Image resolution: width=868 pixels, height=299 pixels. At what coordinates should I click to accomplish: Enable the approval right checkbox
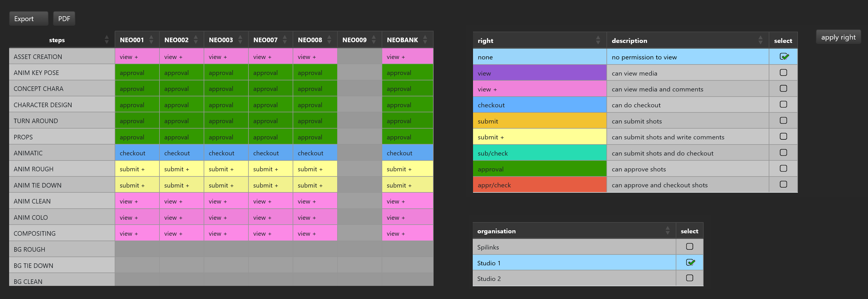783,168
